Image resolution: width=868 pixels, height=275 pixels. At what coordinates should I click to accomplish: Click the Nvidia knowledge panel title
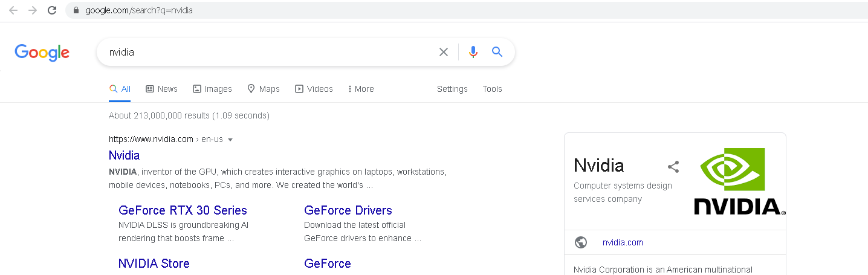599,166
